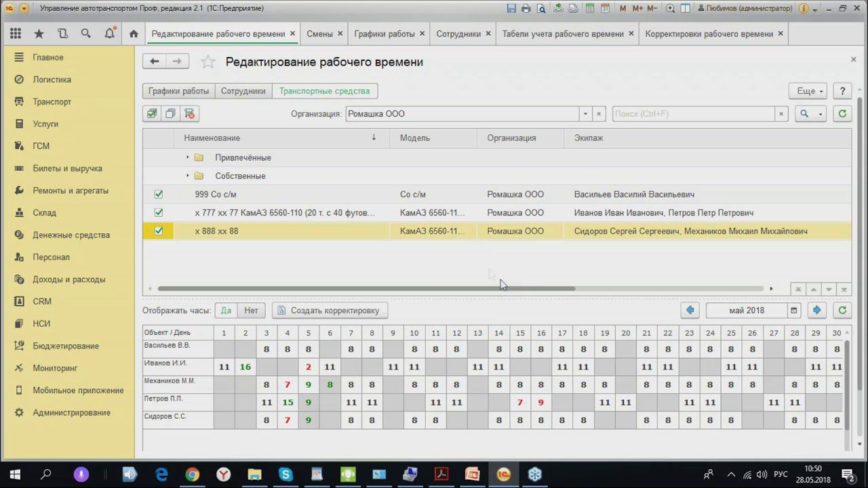
Task: Go to previous month with the left arrow
Action: 690,310
